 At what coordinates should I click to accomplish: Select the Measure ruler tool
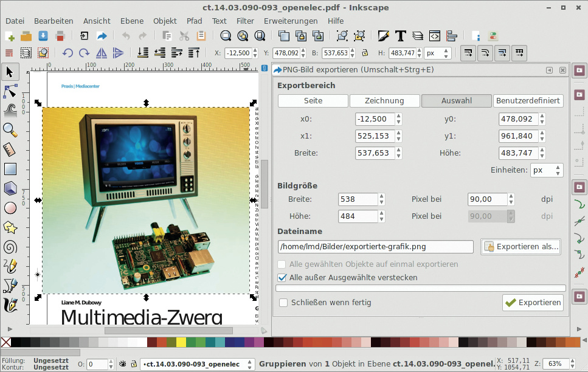tap(10, 150)
